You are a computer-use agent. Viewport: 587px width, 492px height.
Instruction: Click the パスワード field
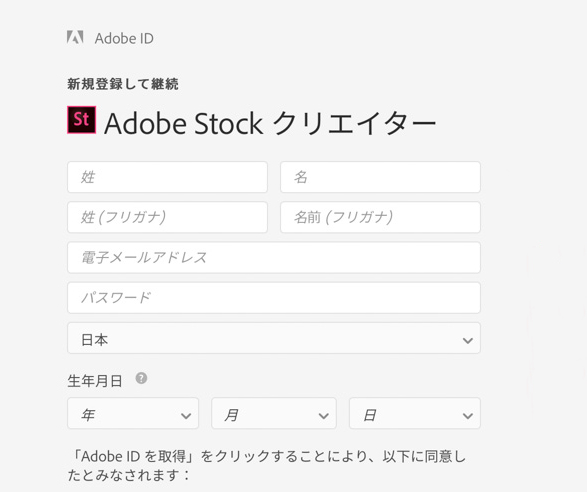(x=274, y=298)
